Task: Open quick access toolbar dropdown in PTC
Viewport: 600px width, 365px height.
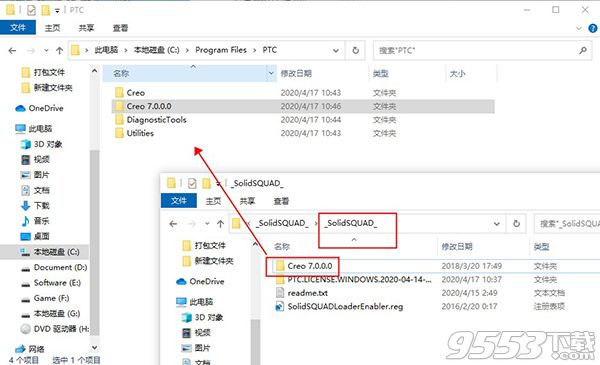Action: (x=57, y=10)
